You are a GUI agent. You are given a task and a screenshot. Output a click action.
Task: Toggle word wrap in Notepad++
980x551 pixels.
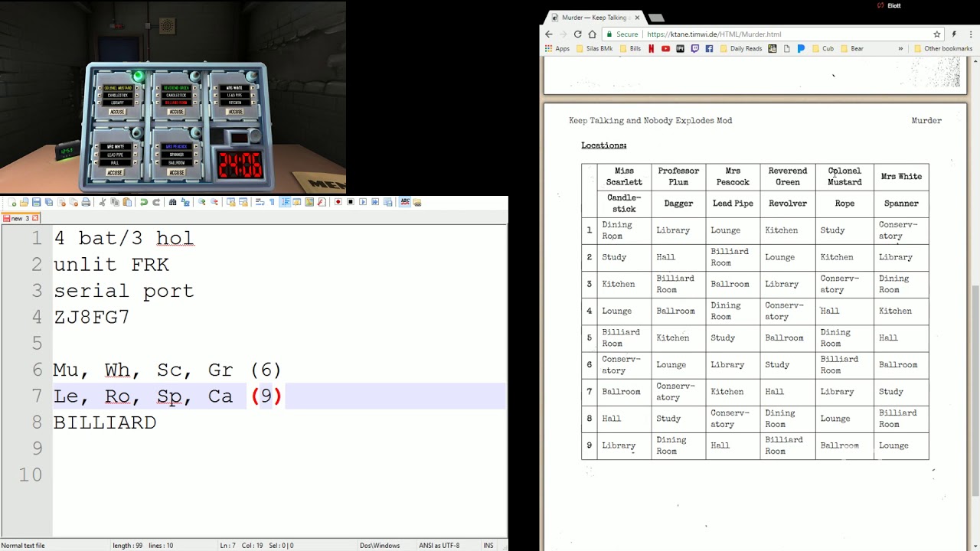(260, 202)
